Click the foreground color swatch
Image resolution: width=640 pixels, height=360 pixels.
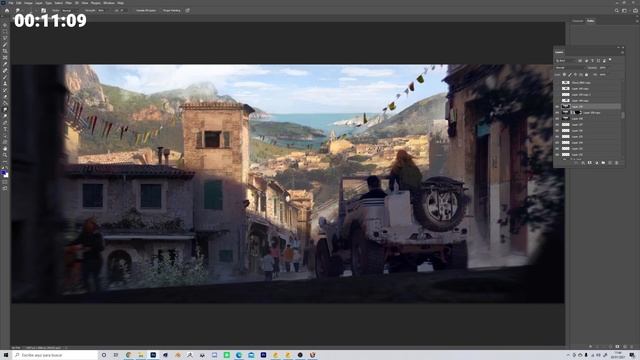tap(4, 172)
